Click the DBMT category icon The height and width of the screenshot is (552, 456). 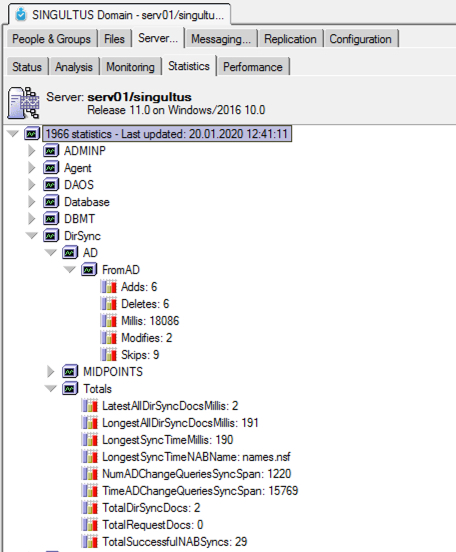(51, 219)
